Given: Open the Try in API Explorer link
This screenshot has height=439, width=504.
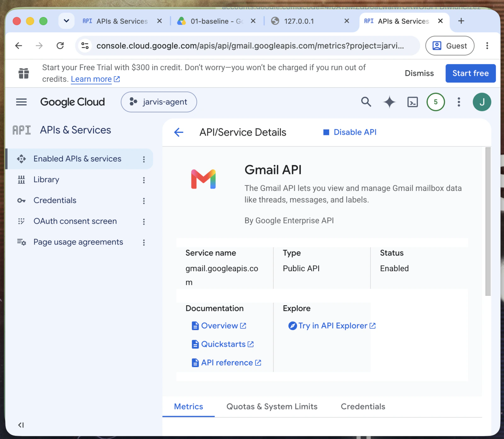Looking at the screenshot, I should [x=332, y=326].
